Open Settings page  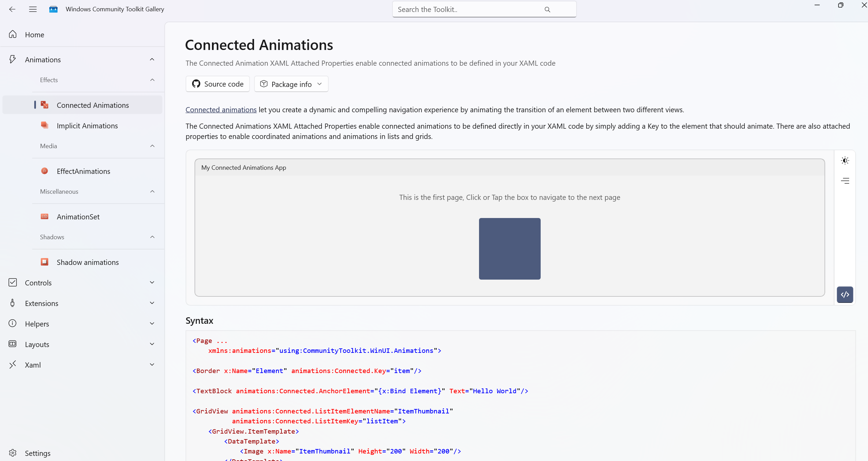[82, 453]
